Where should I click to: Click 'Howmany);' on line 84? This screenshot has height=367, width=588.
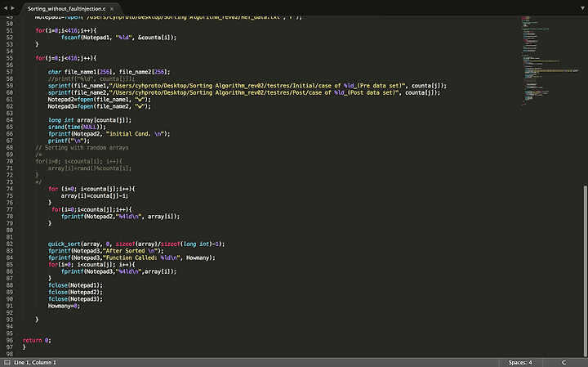(201, 257)
